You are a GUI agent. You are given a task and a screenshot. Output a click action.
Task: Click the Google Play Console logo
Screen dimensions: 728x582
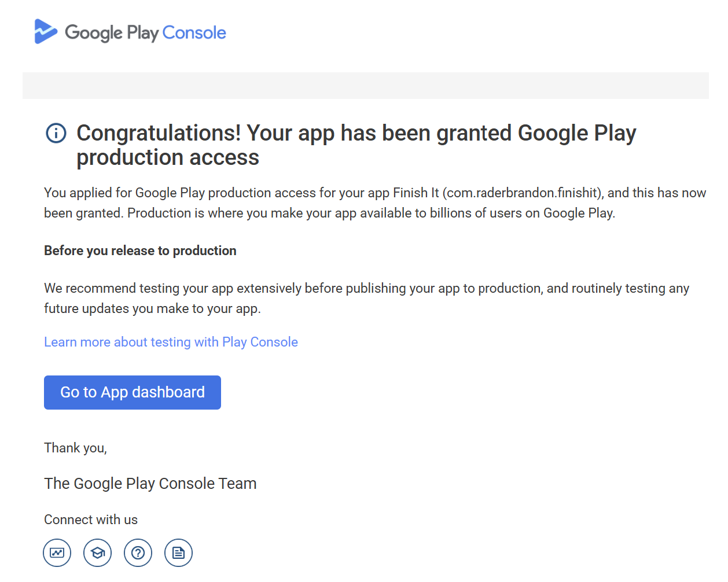[130, 32]
